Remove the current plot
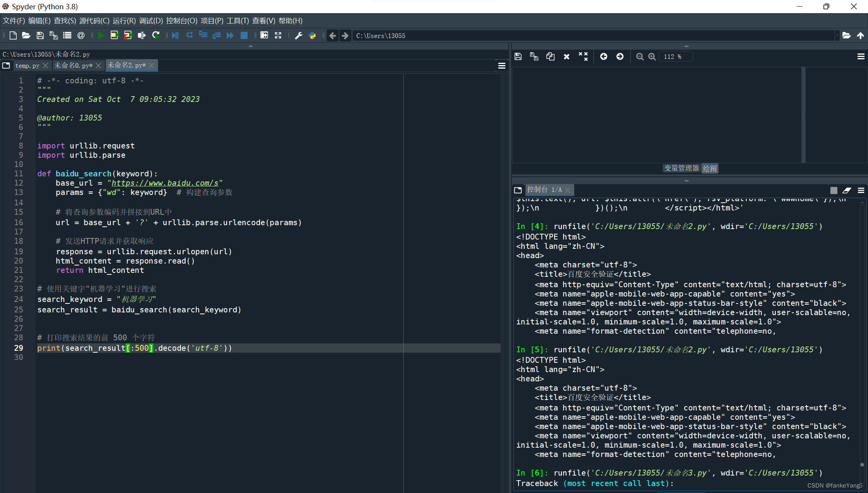The height and width of the screenshot is (493, 868). pos(567,57)
